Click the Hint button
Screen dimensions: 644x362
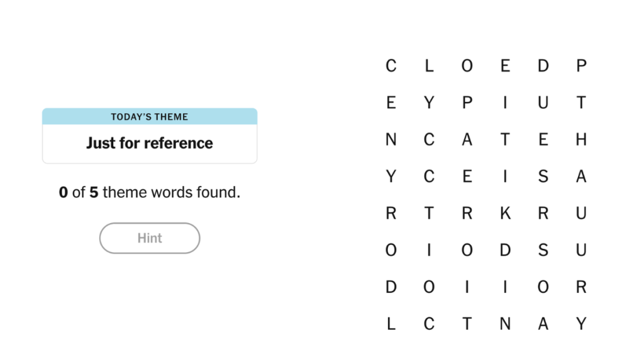tap(150, 238)
